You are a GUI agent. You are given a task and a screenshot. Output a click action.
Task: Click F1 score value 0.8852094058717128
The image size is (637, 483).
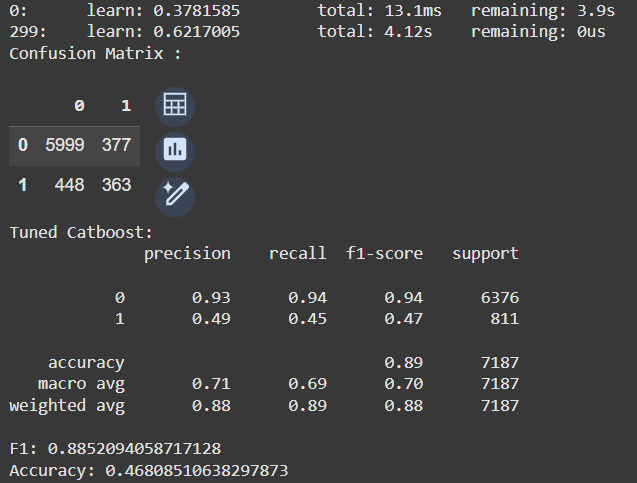134,449
